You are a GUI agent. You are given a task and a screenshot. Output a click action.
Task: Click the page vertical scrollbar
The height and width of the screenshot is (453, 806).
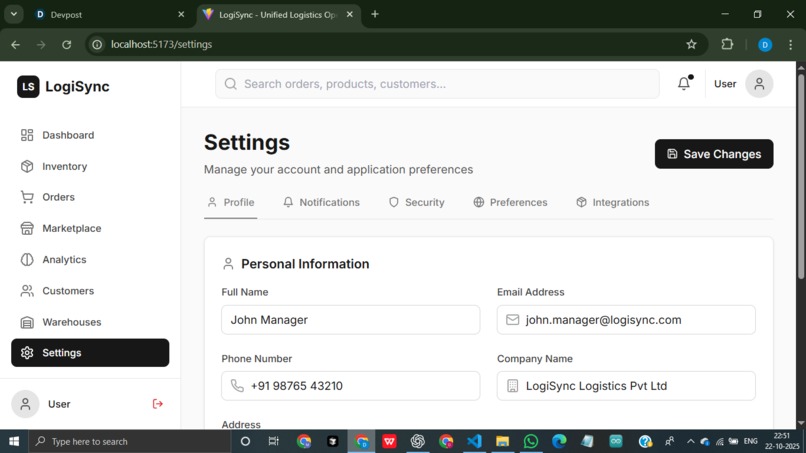point(801,177)
